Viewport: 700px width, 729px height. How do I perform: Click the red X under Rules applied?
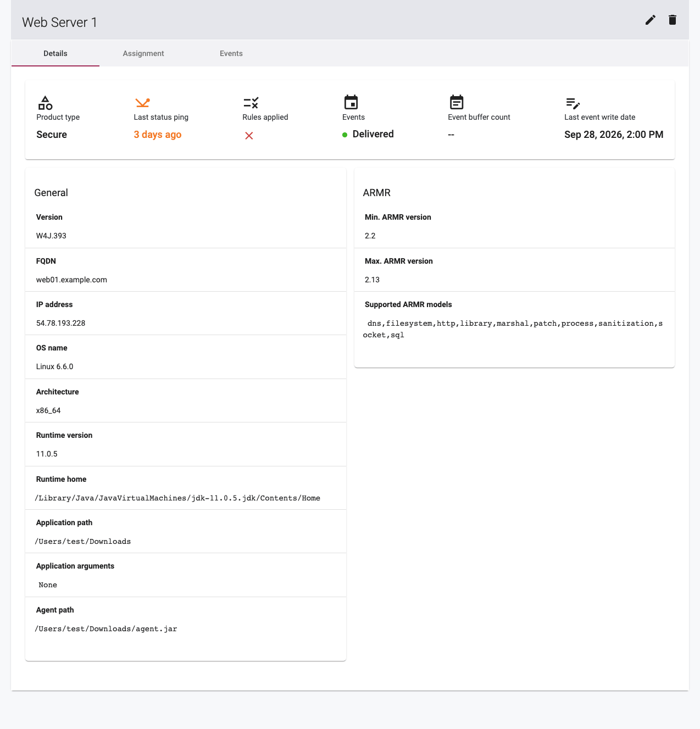click(249, 136)
